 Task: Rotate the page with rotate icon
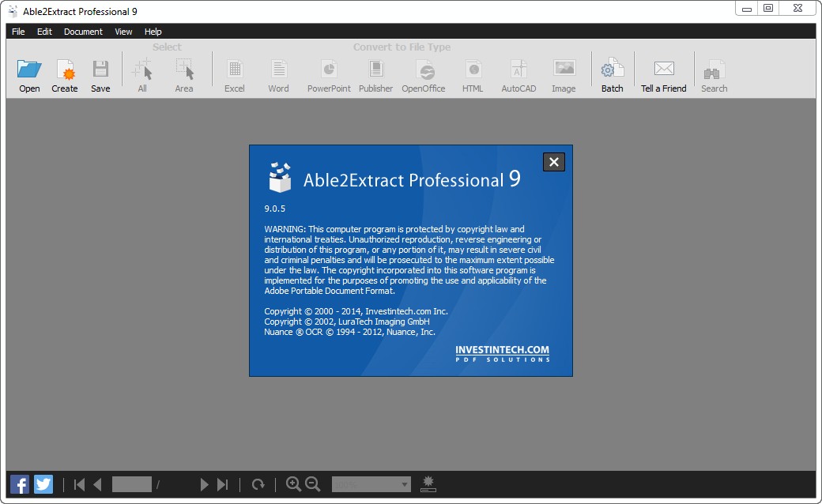coord(258,484)
